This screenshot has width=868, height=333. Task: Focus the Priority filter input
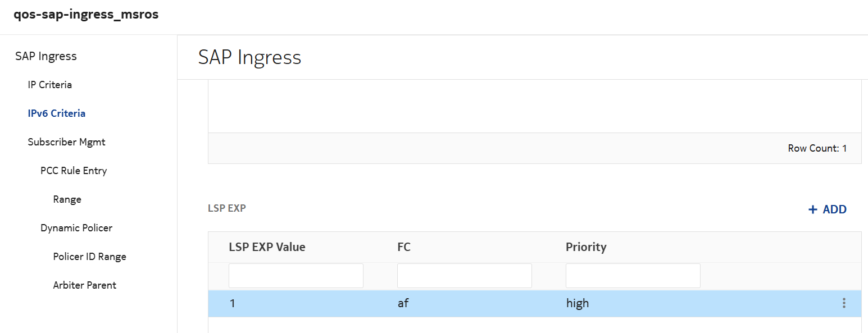click(633, 276)
